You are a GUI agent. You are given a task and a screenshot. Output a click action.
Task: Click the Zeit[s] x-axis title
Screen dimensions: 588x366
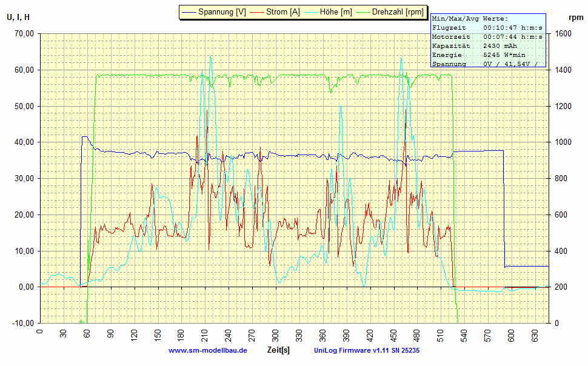278,350
